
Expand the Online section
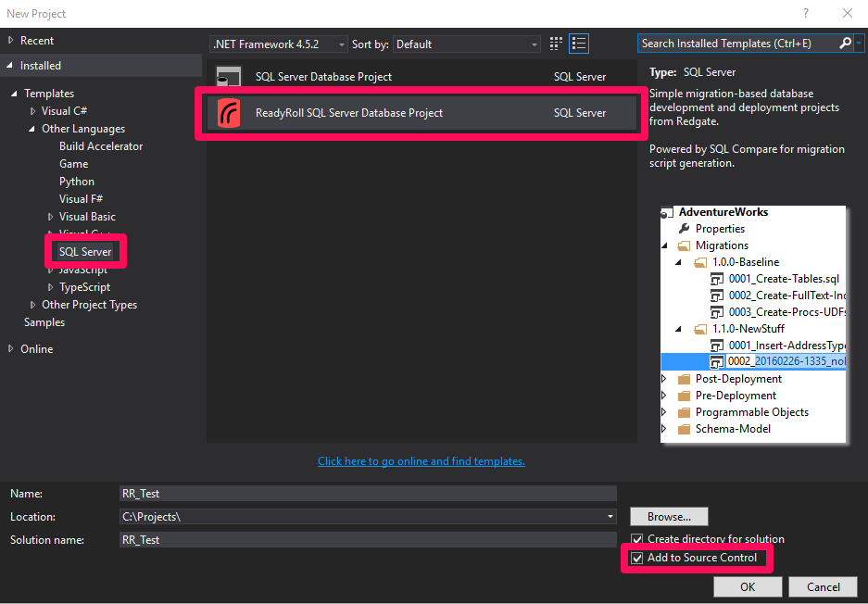(x=10, y=348)
